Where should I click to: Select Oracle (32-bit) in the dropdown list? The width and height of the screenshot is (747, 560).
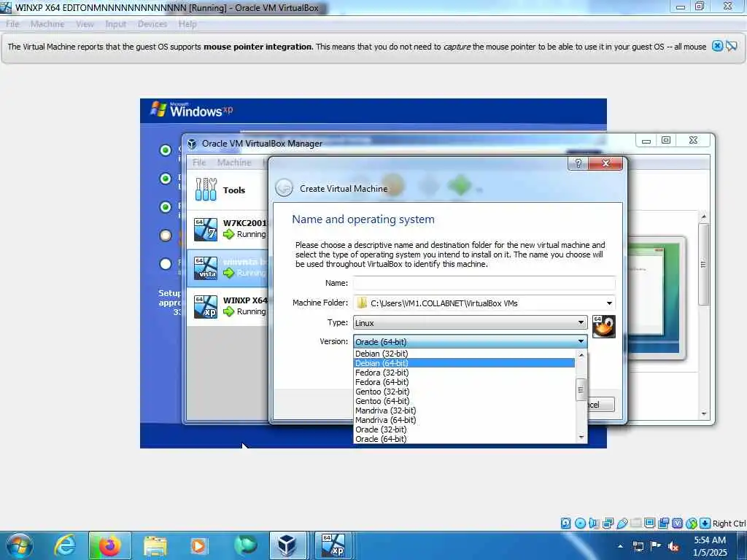465,429
